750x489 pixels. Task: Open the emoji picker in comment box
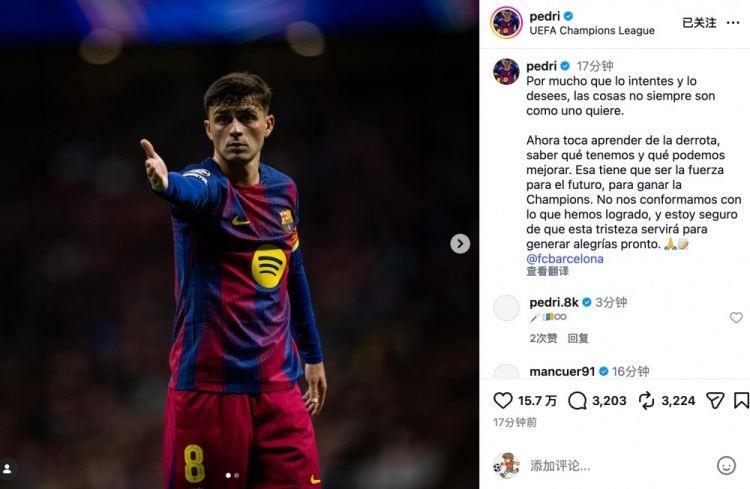click(727, 465)
